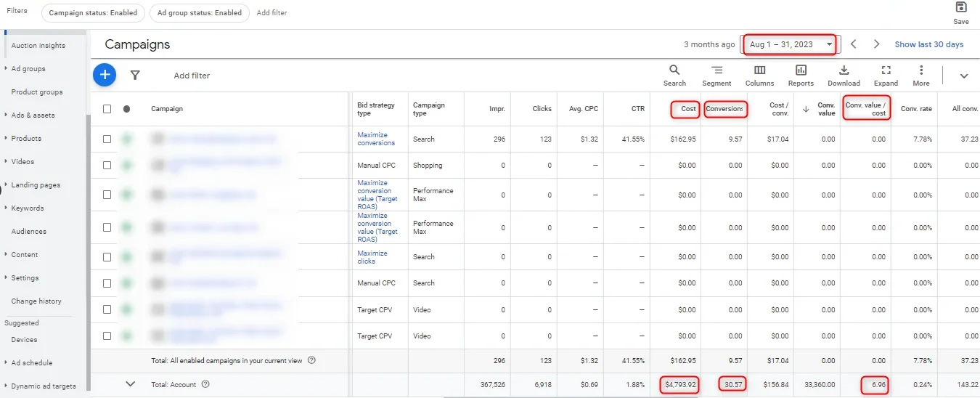
Task: Expand the Total: Account row
Action: pos(131,384)
